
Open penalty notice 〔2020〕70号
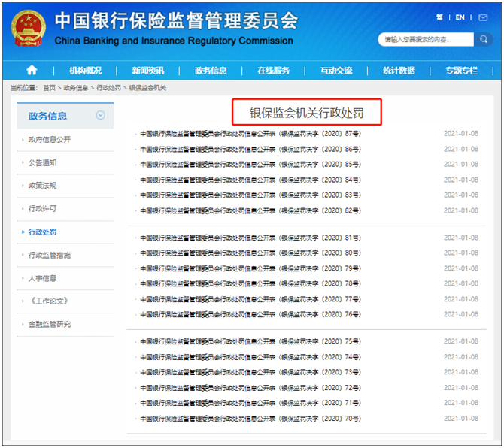pyautogui.click(x=250, y=419)
